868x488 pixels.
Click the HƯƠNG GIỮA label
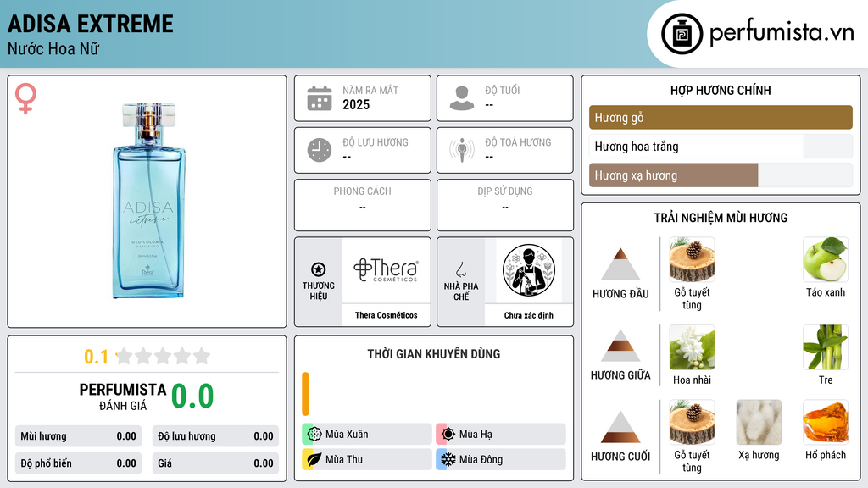[620, 375]
